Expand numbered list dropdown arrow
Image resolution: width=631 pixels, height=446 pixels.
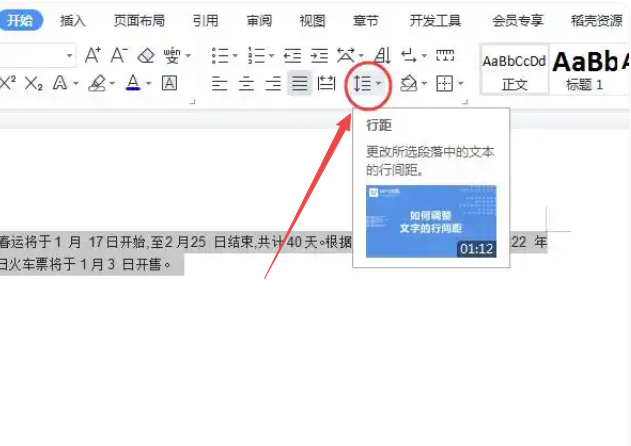coord(272,56)
